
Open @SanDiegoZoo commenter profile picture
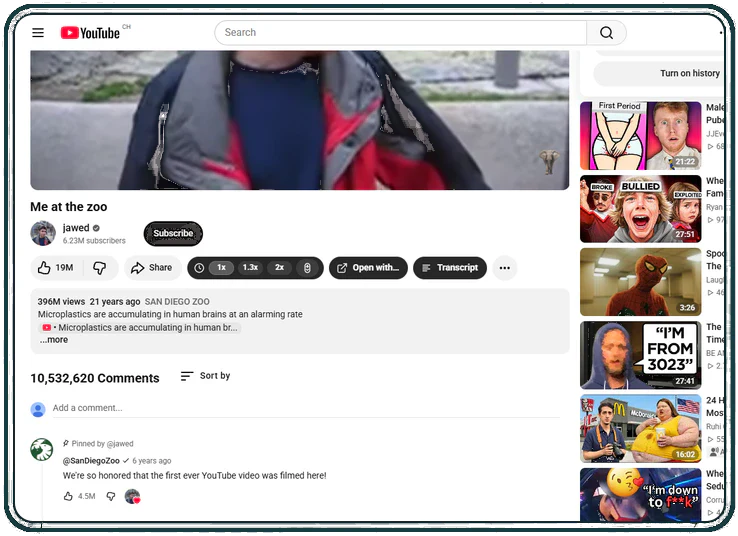[x=42, y=449]
